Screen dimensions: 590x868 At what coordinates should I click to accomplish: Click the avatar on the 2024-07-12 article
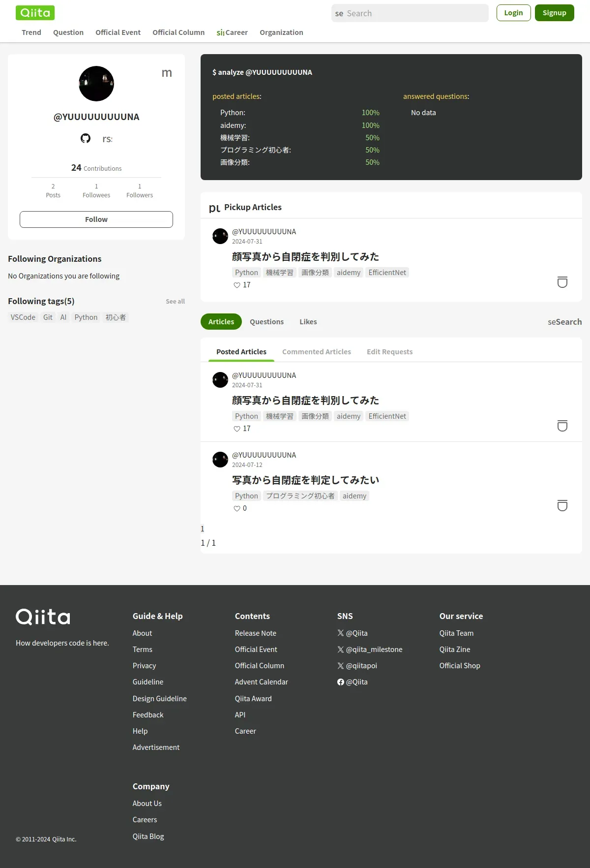(220, 460)
